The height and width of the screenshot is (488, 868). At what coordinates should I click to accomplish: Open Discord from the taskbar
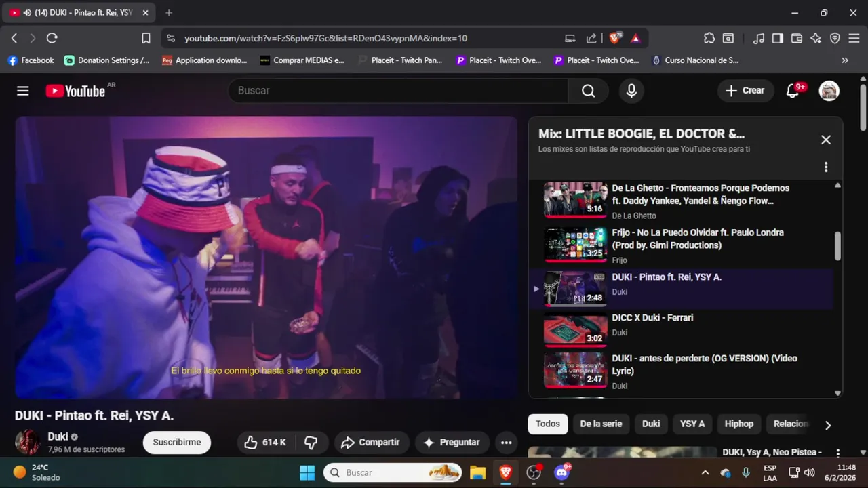(562, 472)
